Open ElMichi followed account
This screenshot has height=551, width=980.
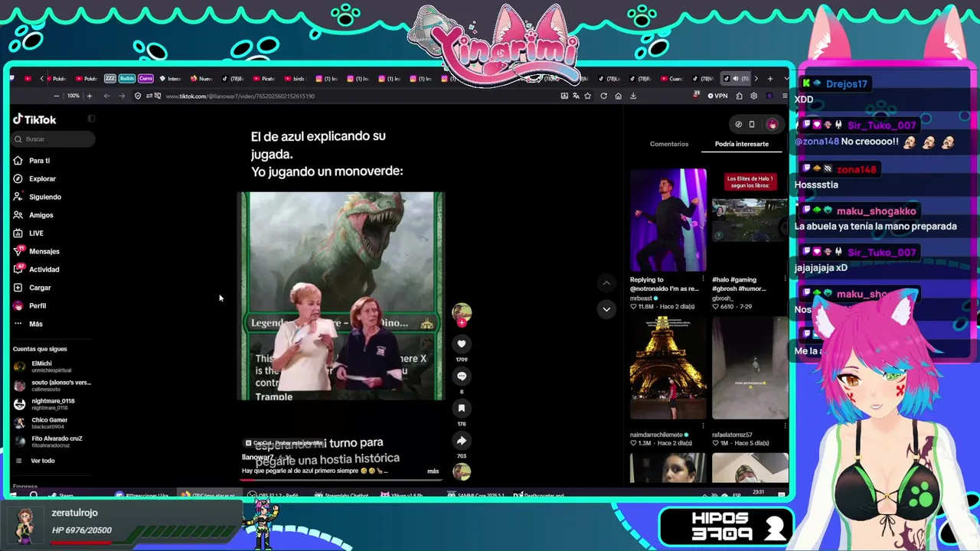43,367
